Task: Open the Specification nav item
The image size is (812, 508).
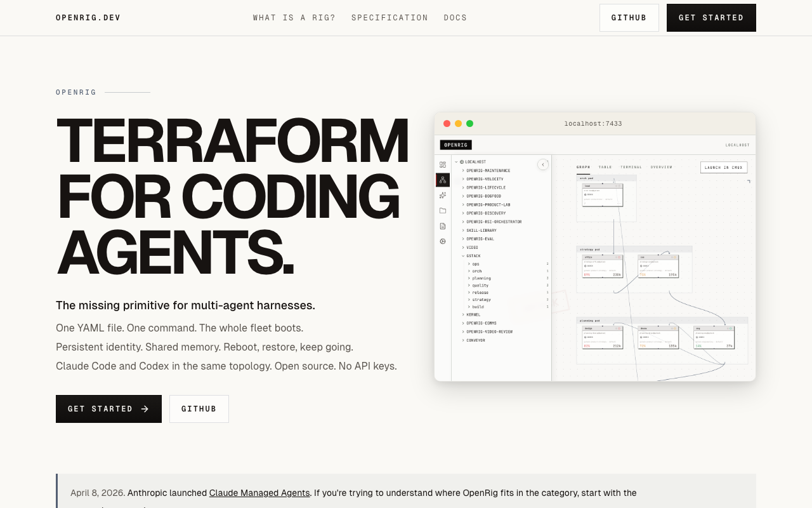Action: [x=390, y=18]
